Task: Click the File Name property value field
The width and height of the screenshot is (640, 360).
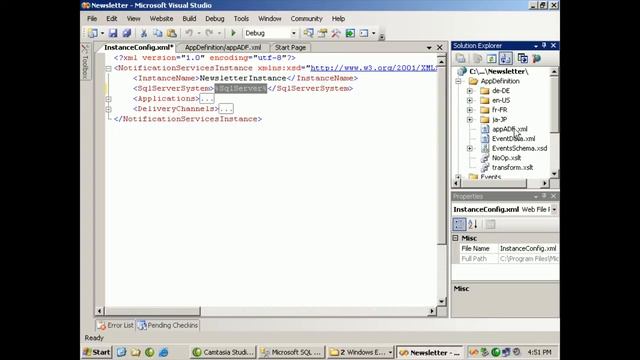Action: [528, 249]
